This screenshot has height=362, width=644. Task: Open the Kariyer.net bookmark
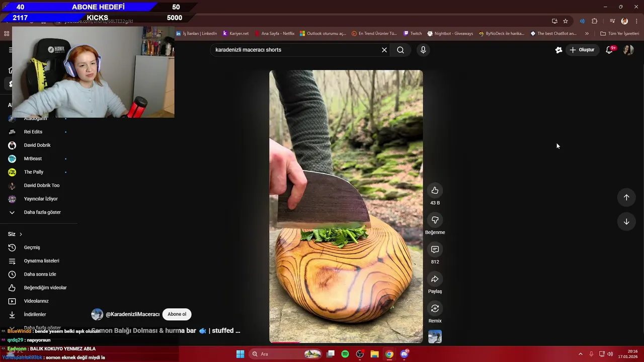tap(235, 34)
